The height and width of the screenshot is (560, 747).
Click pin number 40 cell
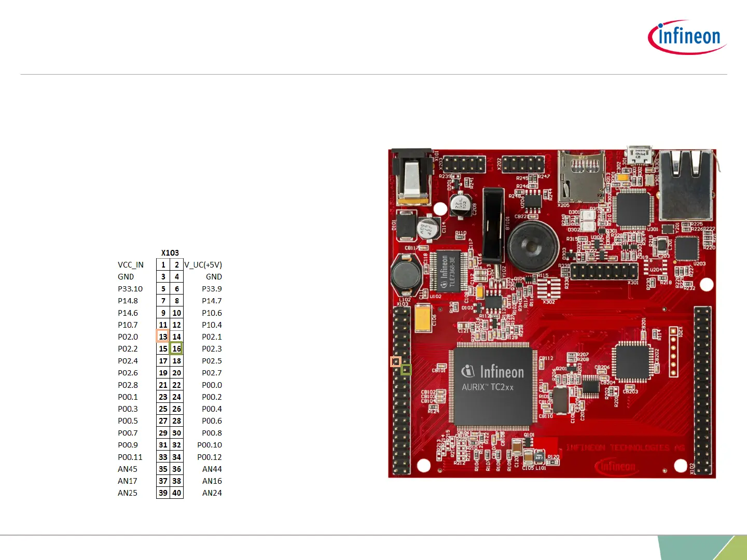pyautogui.click(x=176, y=493)
